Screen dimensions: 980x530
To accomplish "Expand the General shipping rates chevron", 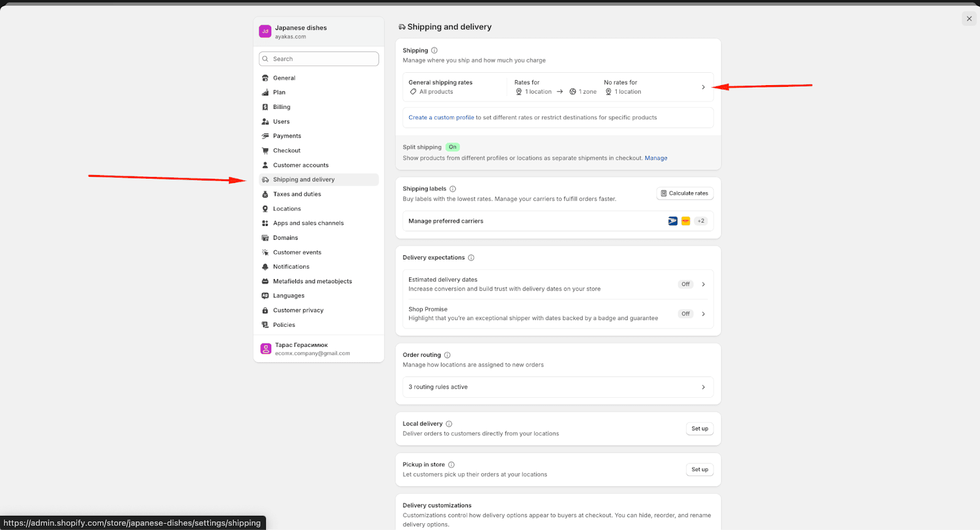I will coord(703,87).
